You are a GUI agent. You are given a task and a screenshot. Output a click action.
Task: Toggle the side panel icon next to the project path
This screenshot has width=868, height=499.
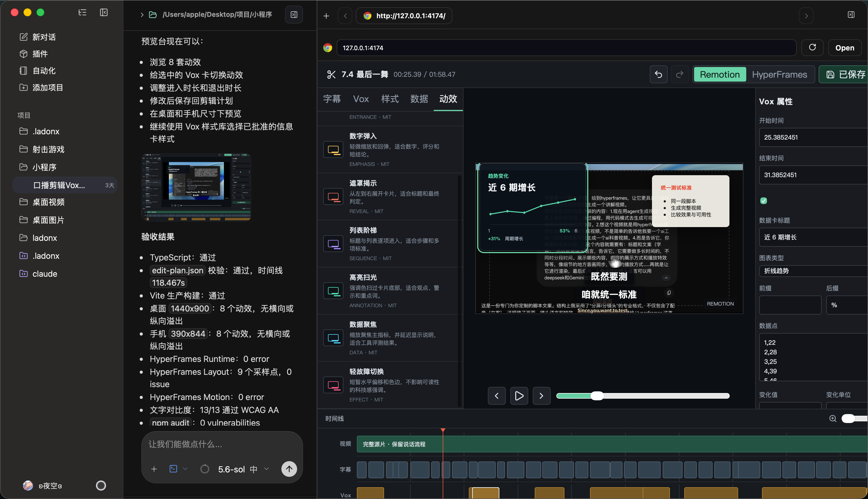pos(294,14)
